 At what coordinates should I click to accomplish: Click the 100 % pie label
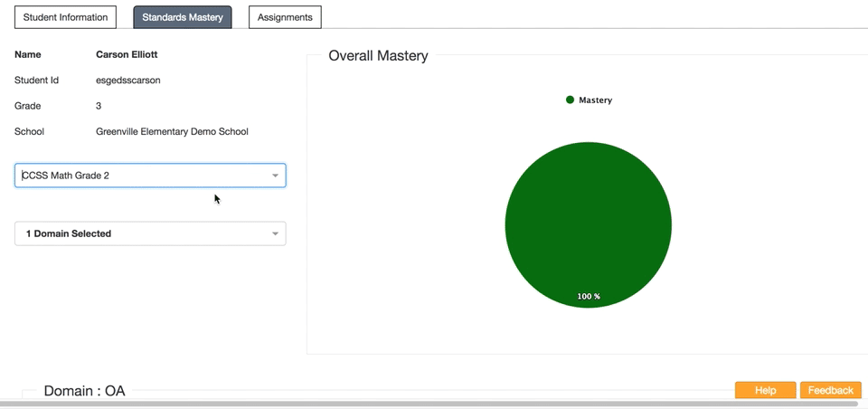point(589,297)
